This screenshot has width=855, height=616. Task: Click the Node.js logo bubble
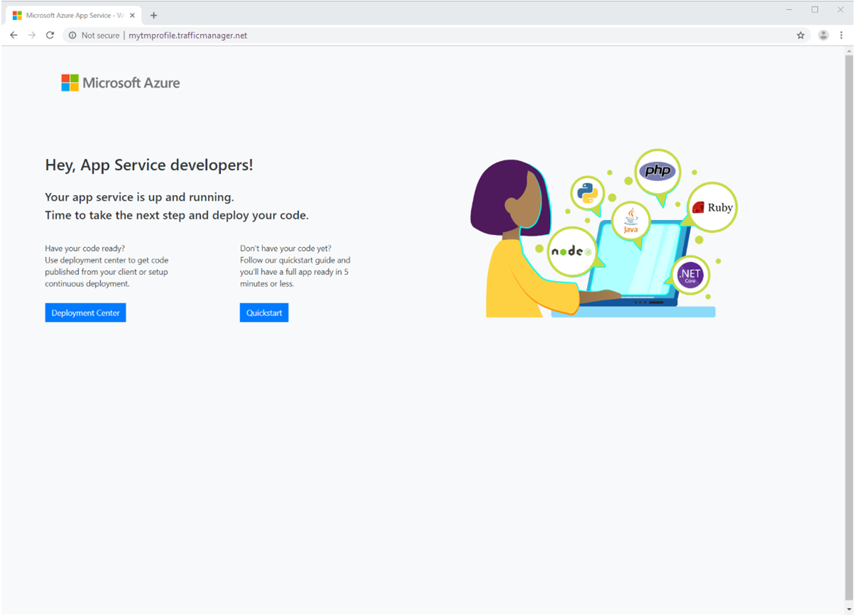tap(571, 252)
